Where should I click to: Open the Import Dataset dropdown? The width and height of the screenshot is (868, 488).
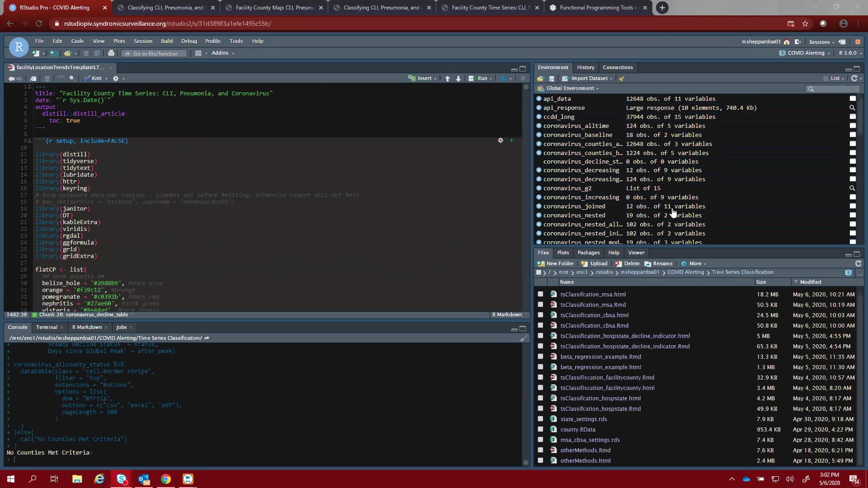587,79
